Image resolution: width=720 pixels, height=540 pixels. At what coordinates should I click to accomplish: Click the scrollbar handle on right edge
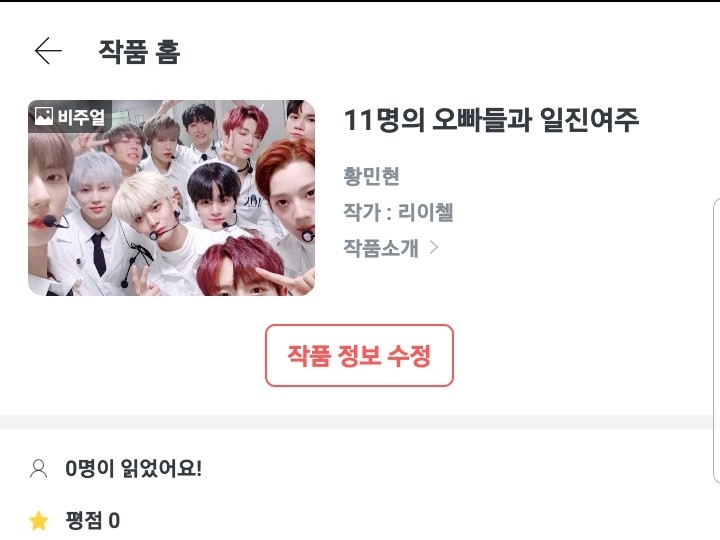[716, 340]
